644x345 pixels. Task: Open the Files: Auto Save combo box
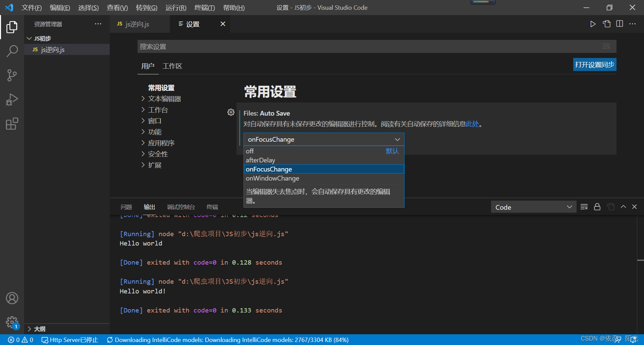click(x=324, y=139)
